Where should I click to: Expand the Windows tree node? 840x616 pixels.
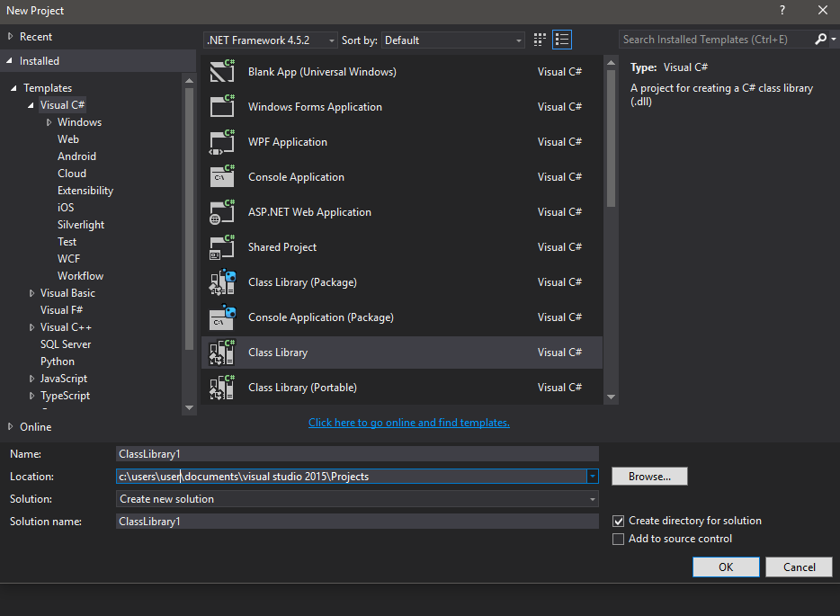[x=49, y=122]
